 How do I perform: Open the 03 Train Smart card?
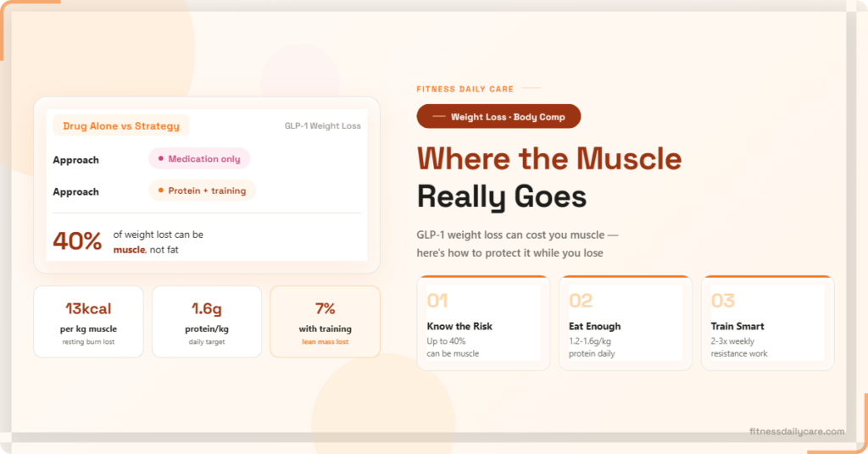tap(767, 323)
